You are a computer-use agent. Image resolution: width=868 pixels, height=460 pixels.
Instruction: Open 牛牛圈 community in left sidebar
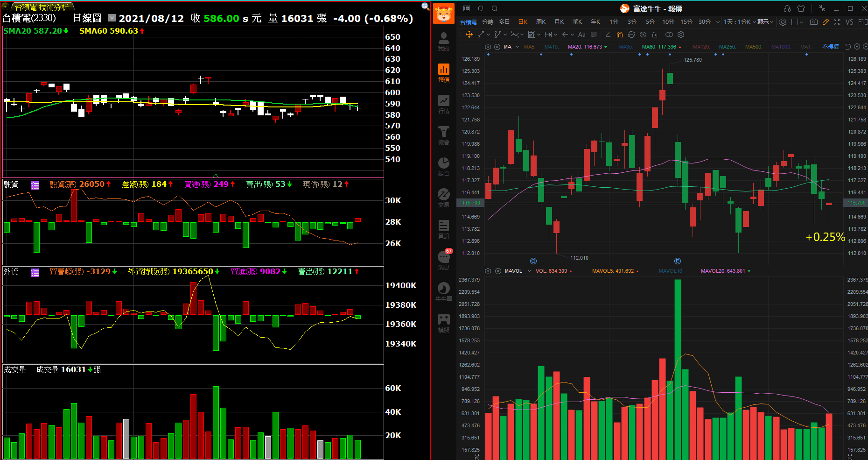coord(444,292)
